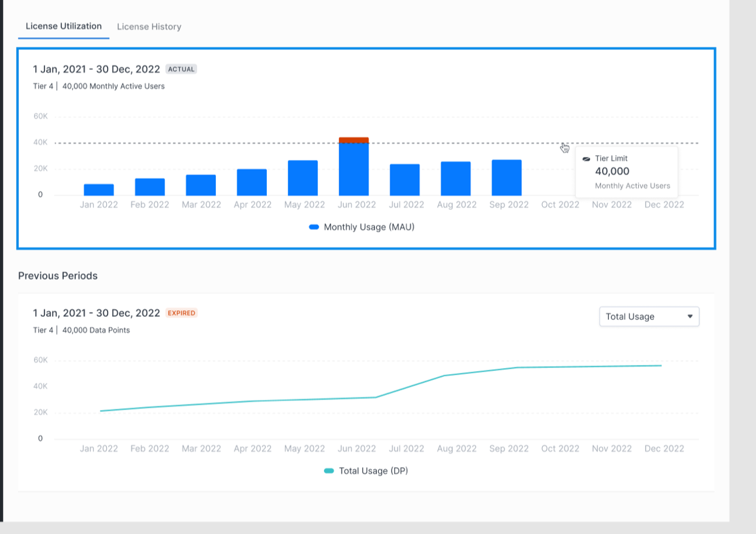
Task: Click the Tier Limit tooltip icon
Action: point(586,159)
